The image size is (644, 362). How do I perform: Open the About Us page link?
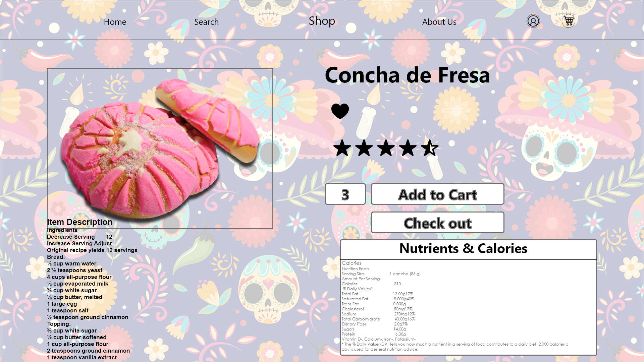[x=439, y=22]
